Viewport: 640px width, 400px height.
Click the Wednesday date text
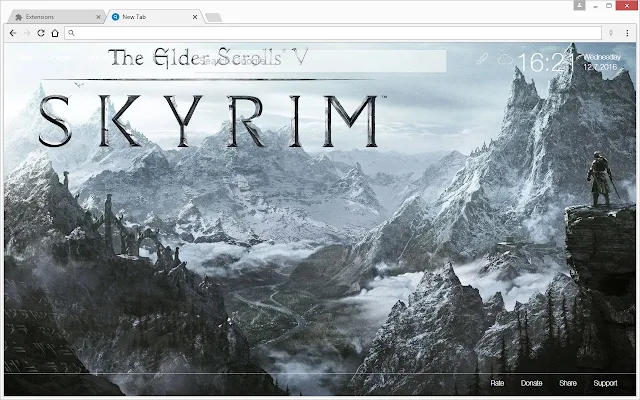[602, 57]
